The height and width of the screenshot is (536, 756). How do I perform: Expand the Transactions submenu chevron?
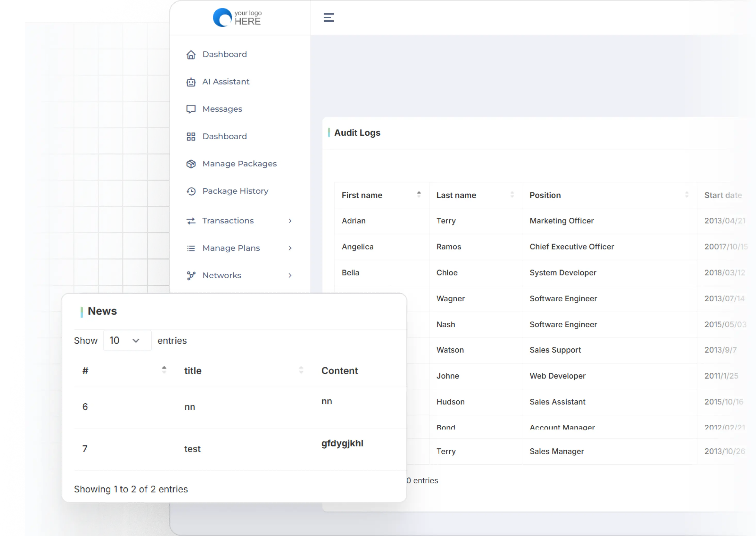(x=290, y=221)
